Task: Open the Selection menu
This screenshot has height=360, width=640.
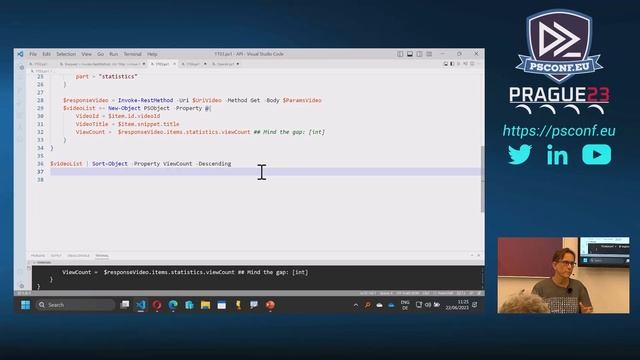Action: coord(66,54)
